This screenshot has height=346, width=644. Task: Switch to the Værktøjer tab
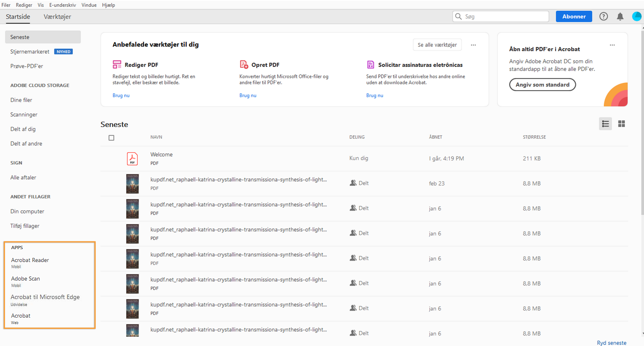click(x=57, y=17)
